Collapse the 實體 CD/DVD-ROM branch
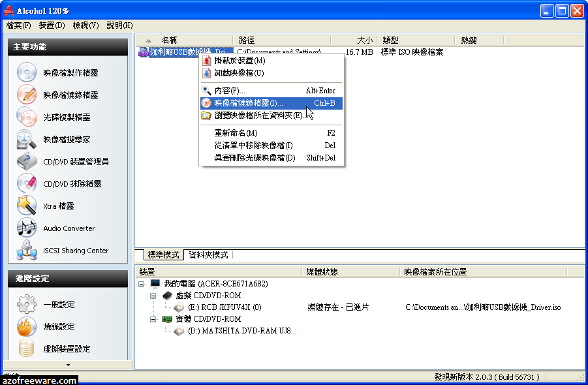 tap(153, 319)
